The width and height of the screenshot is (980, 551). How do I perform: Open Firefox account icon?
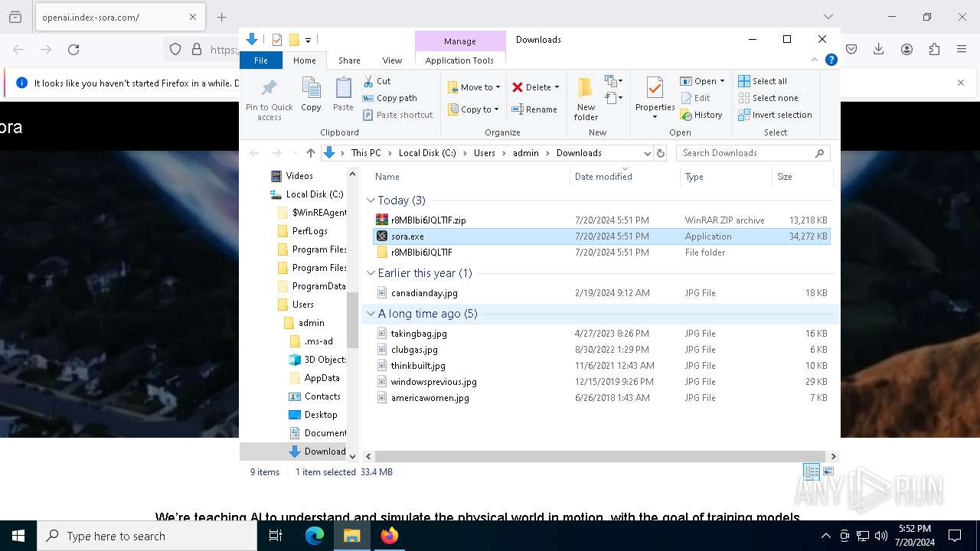906,50
